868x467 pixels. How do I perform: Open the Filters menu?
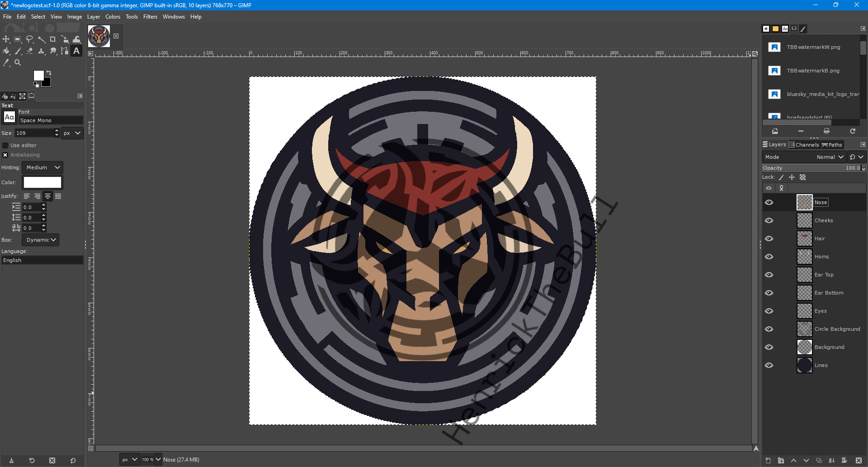[150, 17]
